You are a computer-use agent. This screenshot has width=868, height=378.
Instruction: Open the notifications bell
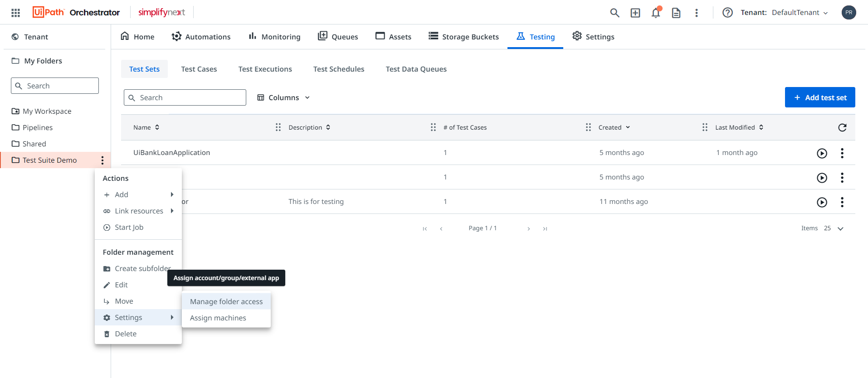[656, 13]
